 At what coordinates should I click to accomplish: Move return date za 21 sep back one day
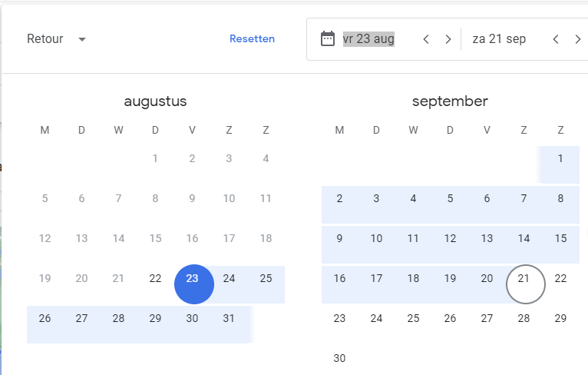pyautogui.click(x=556, y=39)
